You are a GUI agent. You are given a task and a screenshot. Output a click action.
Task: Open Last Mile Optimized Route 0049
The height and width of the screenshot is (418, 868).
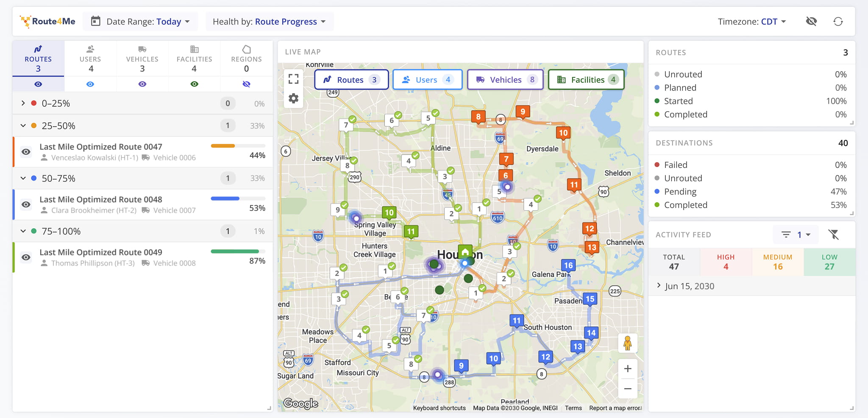[101, 252]
